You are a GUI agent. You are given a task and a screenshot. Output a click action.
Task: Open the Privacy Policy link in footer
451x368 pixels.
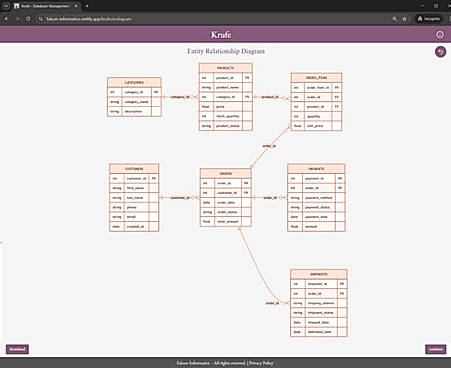point(261,363)
